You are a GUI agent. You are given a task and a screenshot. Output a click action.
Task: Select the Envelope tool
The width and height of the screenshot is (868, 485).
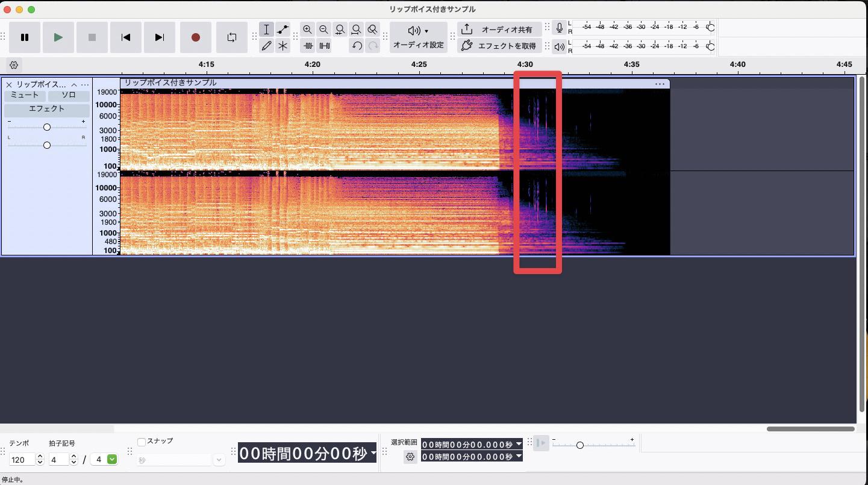tap(283, 30)
